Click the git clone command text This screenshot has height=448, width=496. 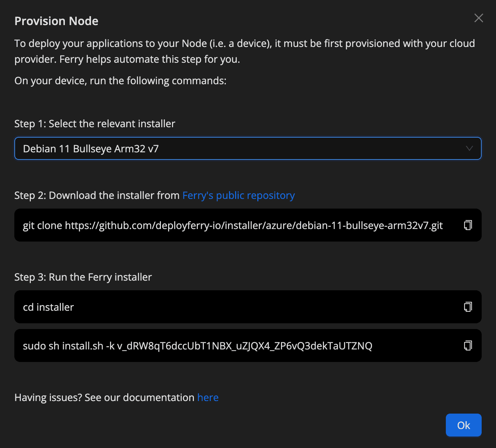tap(233, 225)
